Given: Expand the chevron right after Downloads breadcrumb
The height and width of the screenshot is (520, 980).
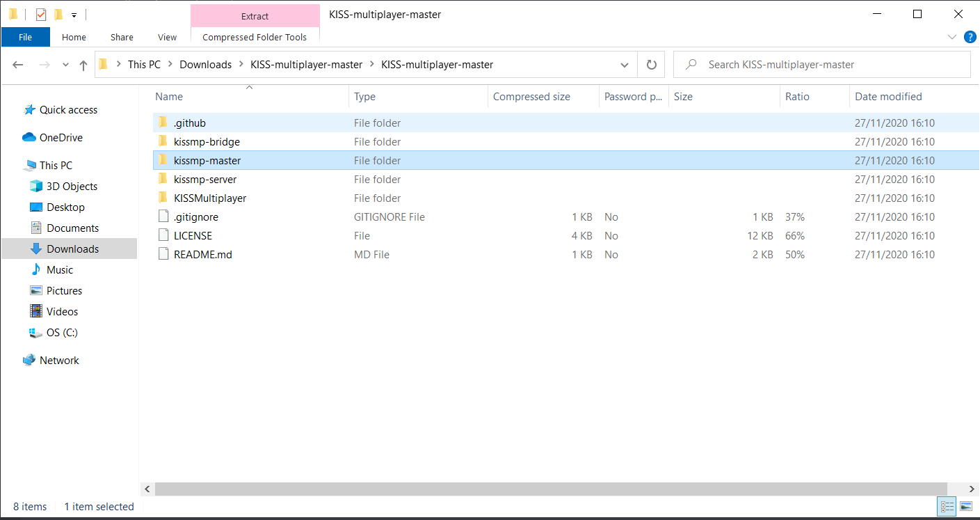Looking at the screenshot, I should (241, 65).
